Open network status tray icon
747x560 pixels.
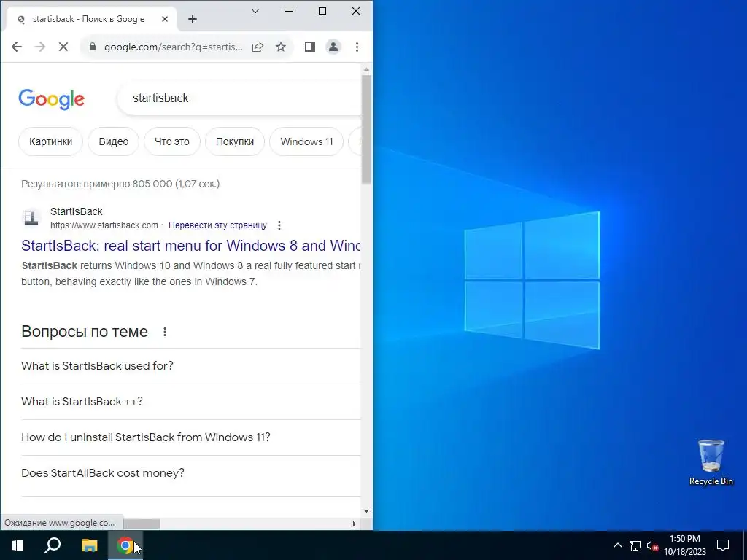click(x=635, y=545)
